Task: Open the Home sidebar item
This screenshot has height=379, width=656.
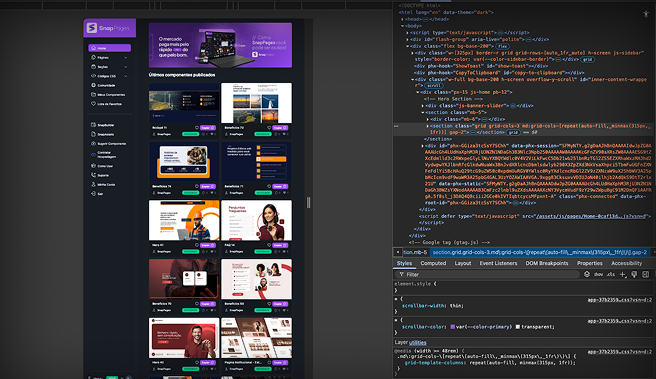Action: click(110, 48)
